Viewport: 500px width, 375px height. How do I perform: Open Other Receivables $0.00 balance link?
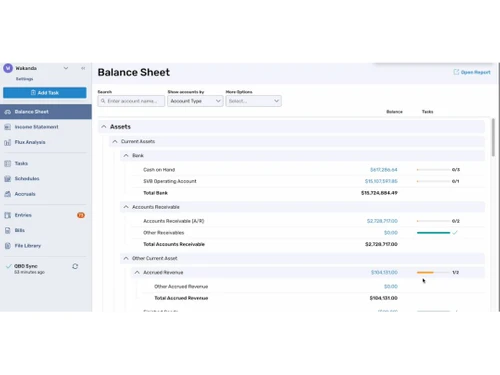pos(391,233)
